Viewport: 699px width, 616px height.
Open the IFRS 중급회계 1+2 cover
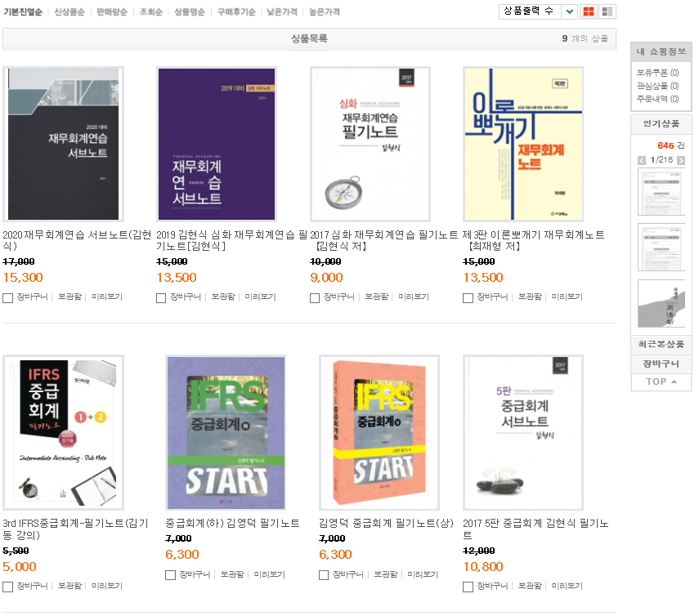pos(63,432)
